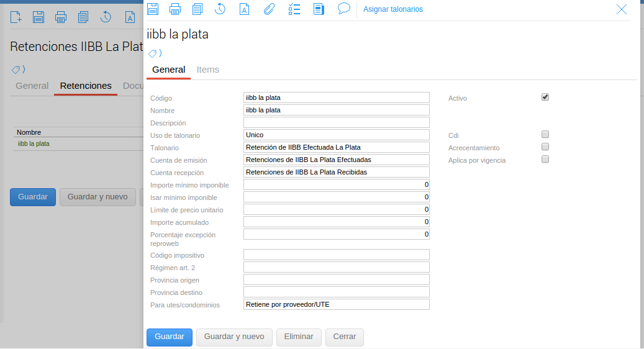Open Cuenta recepción field
The height and width of the screenshot is (349, 644).
click(337, 172)
